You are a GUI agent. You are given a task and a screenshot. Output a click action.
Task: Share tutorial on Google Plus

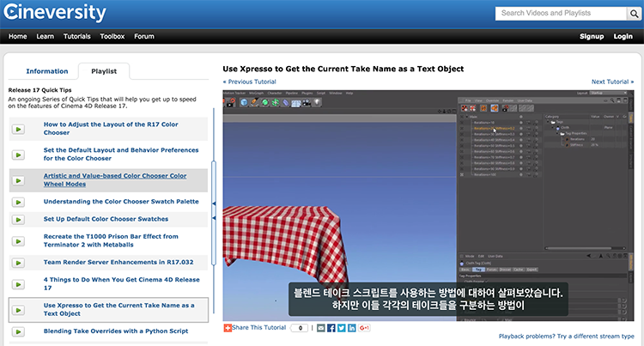(364, 328)
